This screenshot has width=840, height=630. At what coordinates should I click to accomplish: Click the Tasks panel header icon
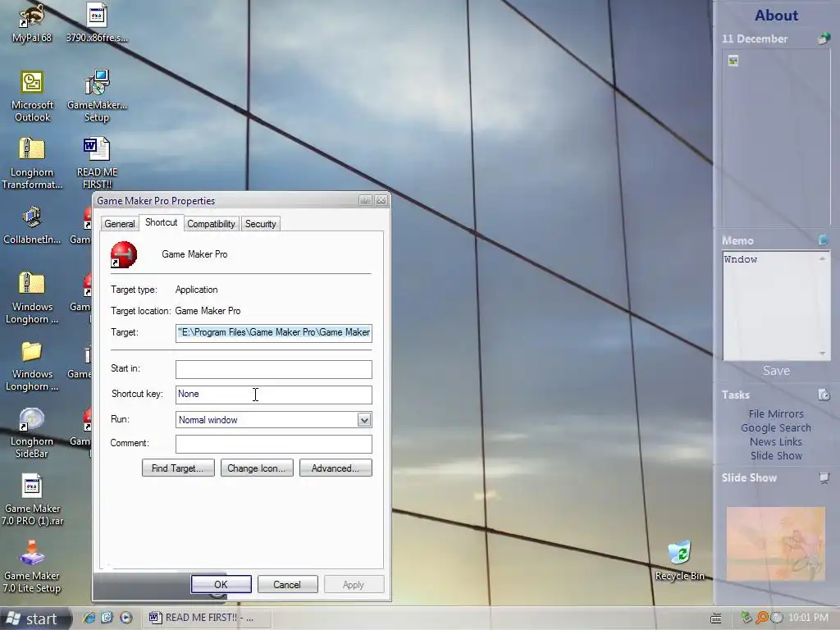pyautogui.click(x=824, y=395)
